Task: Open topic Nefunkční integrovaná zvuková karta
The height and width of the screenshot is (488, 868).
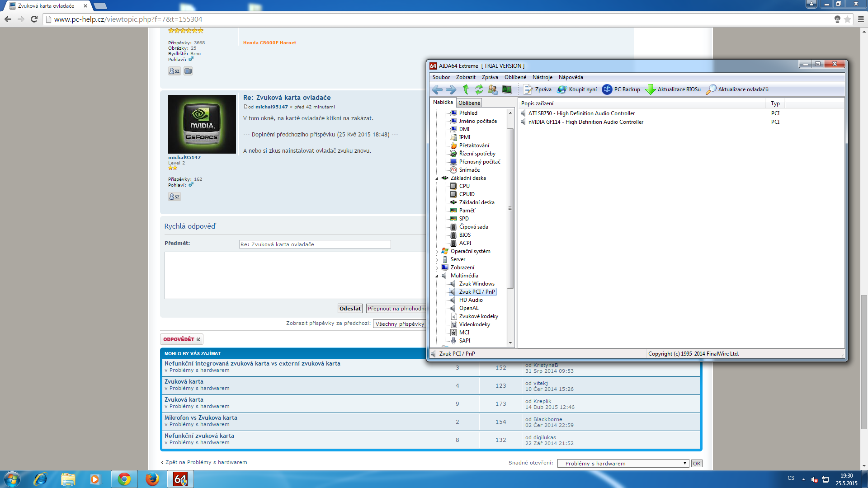Action: coord(252,363)
